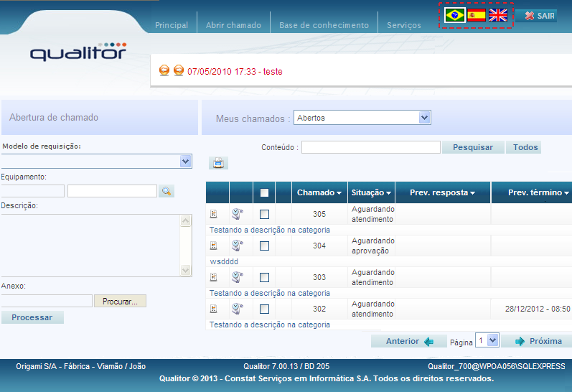Click the printer icon above the table

click(218, 163)
